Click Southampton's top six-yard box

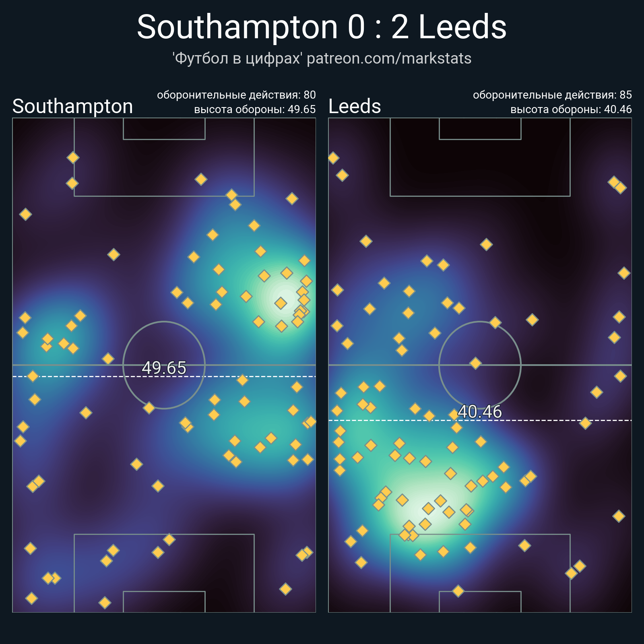coord(164,129)
